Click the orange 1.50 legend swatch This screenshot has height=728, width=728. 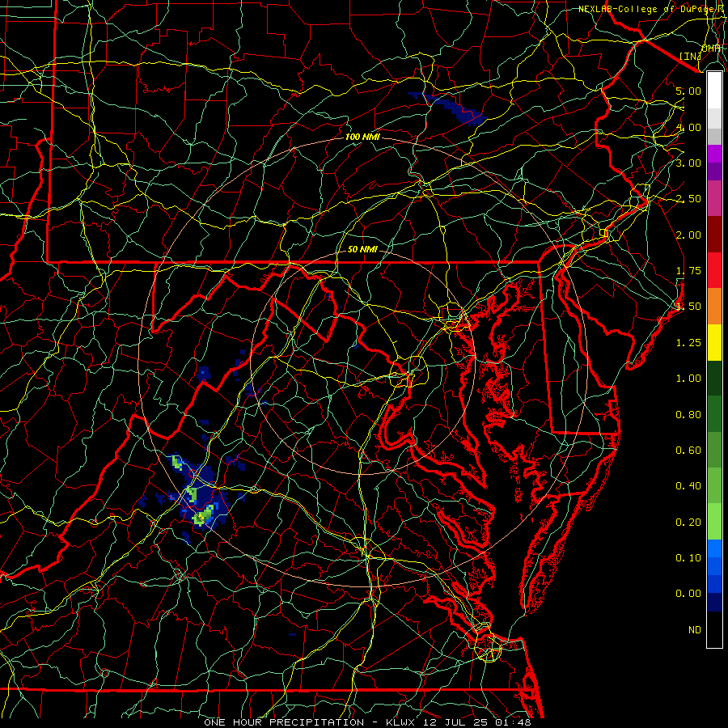[714, 307]
